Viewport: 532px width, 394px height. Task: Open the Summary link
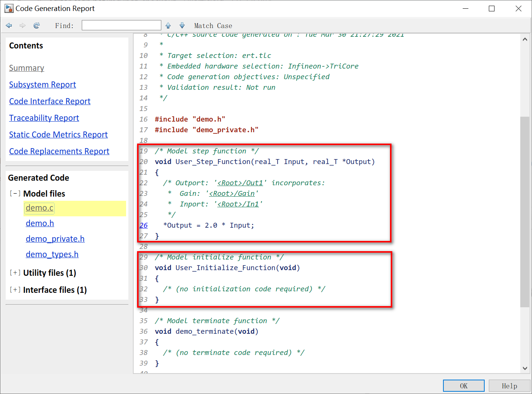click(x=27, y=68)
